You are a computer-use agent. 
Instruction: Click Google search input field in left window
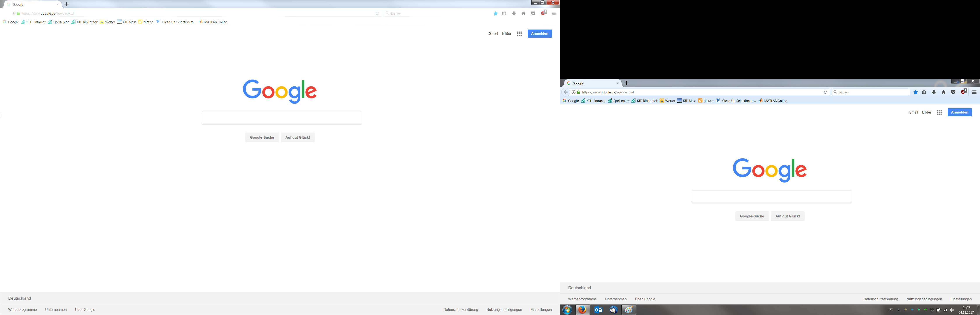[x=282, y=118]
